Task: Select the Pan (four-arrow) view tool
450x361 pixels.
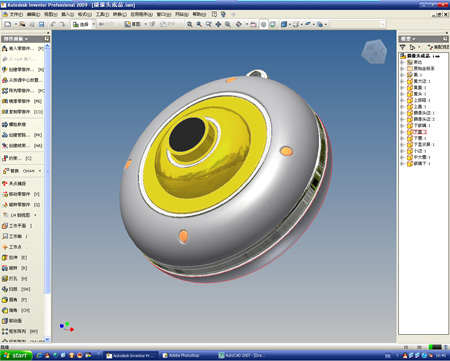Action: point(218,24)
